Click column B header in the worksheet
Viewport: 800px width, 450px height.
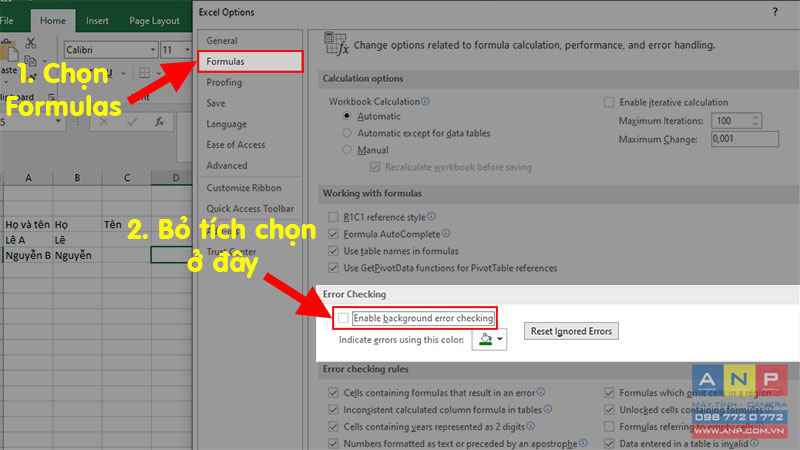tap(77, 178)
